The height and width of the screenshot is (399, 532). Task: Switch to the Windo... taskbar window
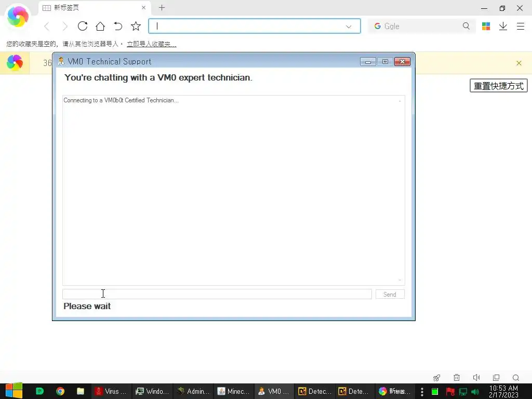coord(152,391)
